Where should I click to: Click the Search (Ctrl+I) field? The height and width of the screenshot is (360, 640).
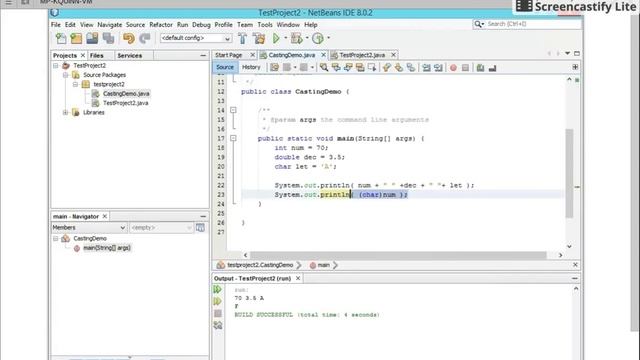point(527,24)
